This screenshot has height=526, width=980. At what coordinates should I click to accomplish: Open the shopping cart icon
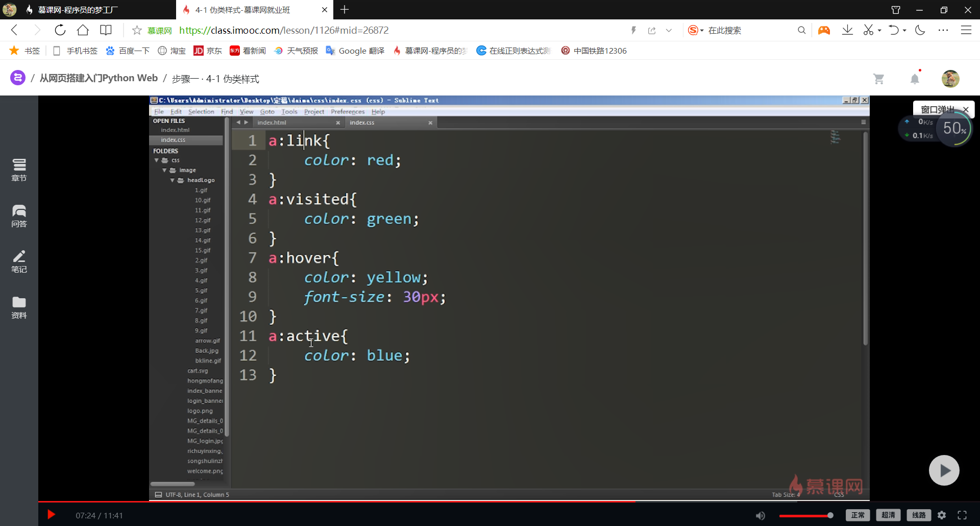[x=878, y=79]
